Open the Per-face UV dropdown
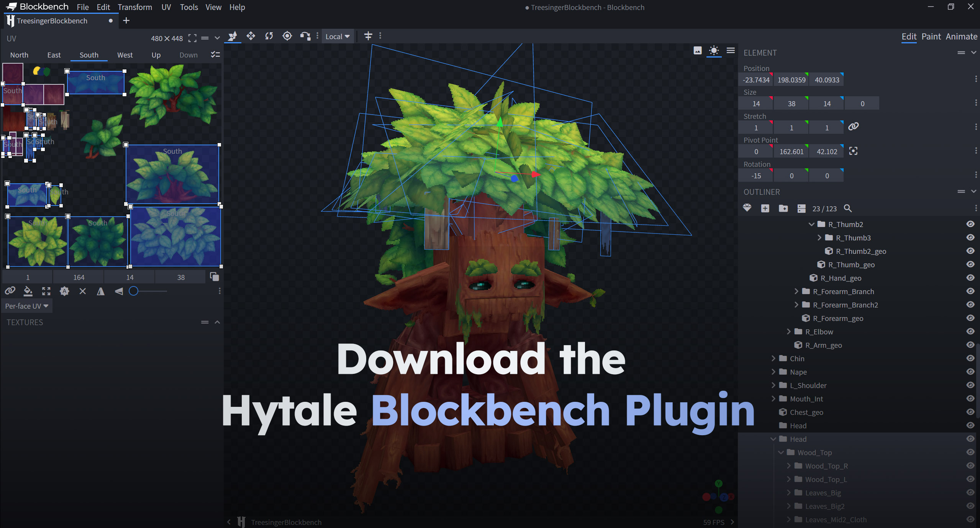 pyautogui.click(x=26, y=306)
